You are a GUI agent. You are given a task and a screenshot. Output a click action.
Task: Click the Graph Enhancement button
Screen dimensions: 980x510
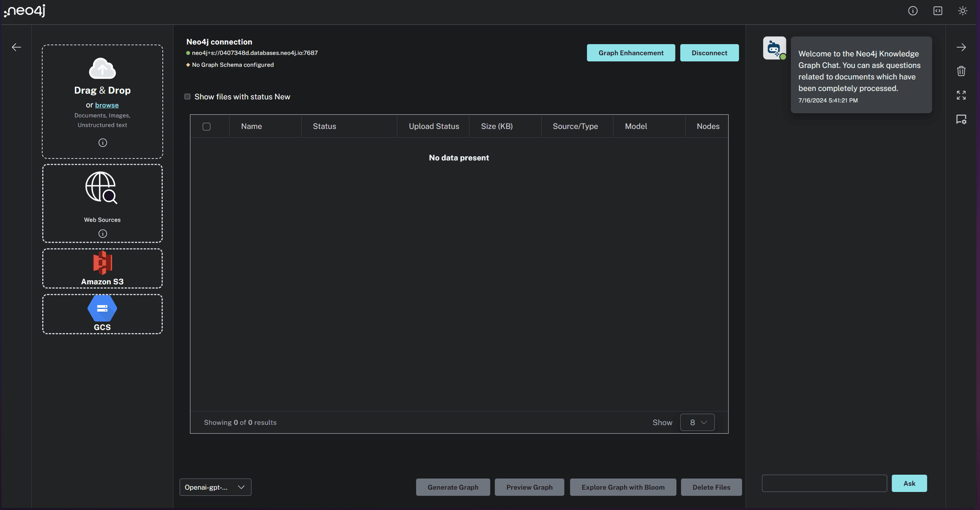[631, 53]
